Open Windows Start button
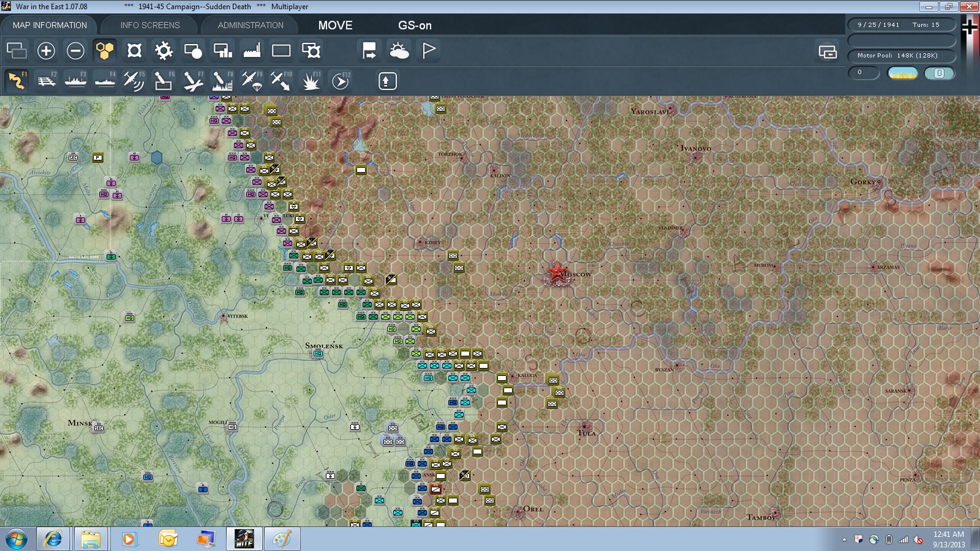The height and width of the screenshot is (551, 980). pos(17,539)
